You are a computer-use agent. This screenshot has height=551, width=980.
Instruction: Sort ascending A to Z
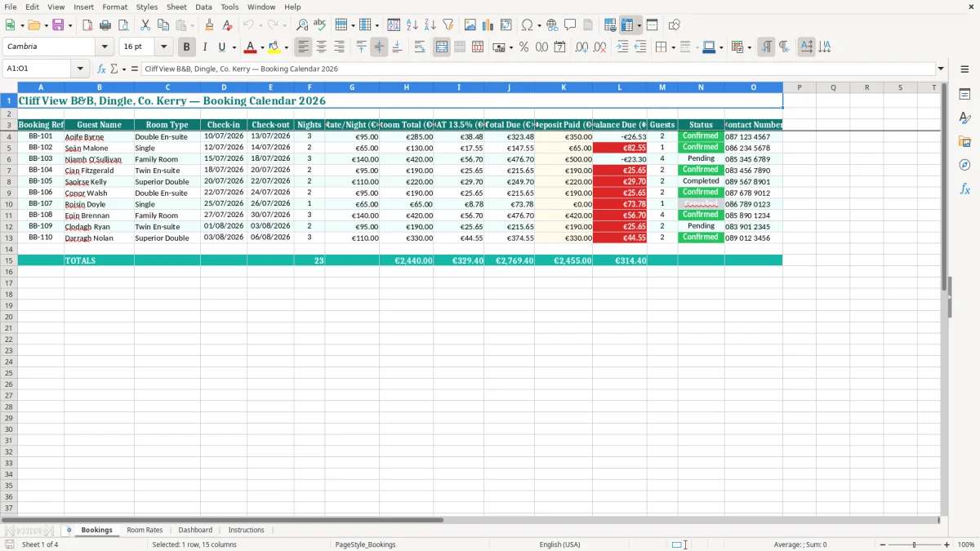[x=412, y=25]
